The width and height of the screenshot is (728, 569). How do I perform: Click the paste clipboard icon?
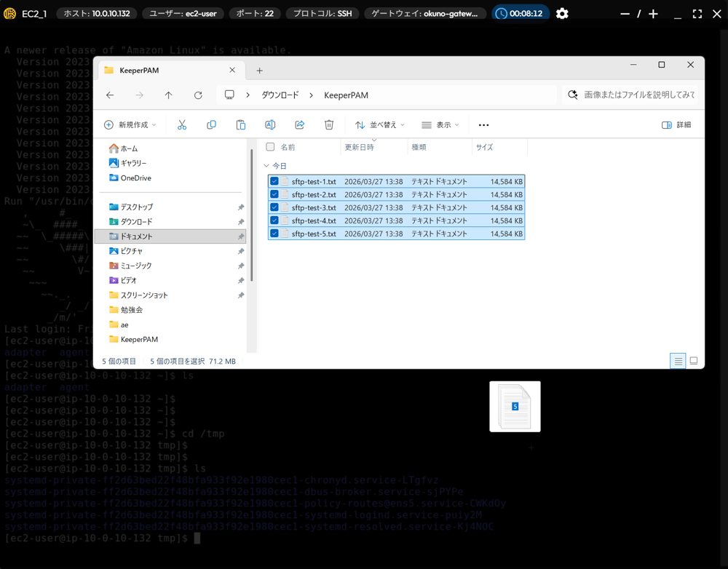click(240, 125)
